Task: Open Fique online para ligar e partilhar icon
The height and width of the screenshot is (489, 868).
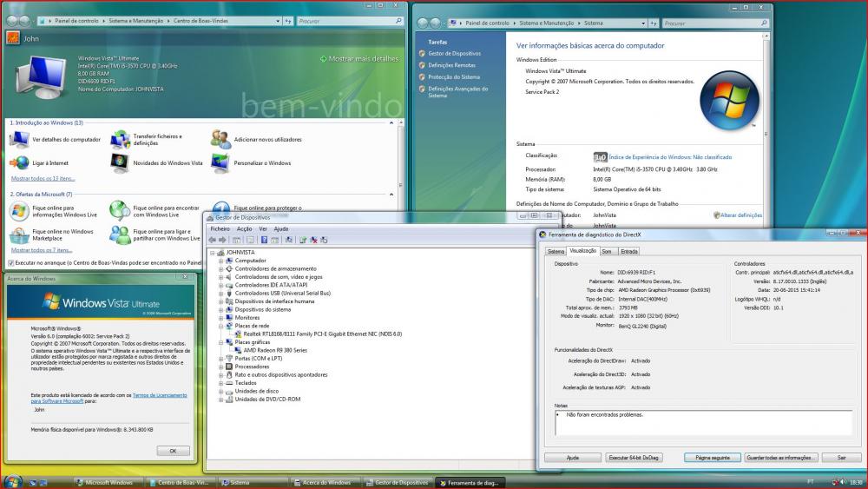Action: coord(120,235)
